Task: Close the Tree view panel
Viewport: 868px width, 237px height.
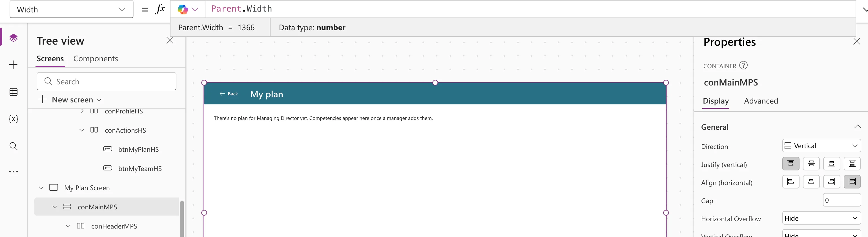Action: [x=169, y=40]
